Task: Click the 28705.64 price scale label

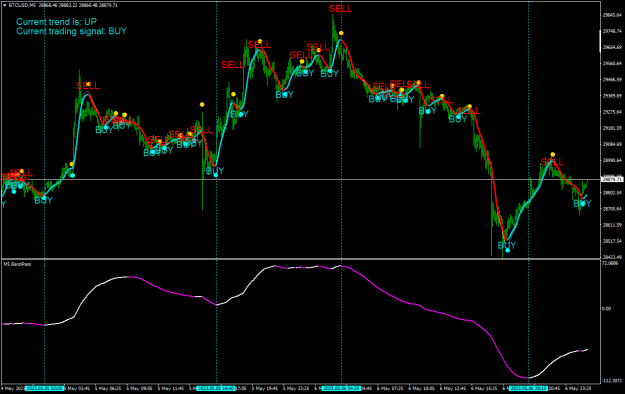Action: point(612,209)
